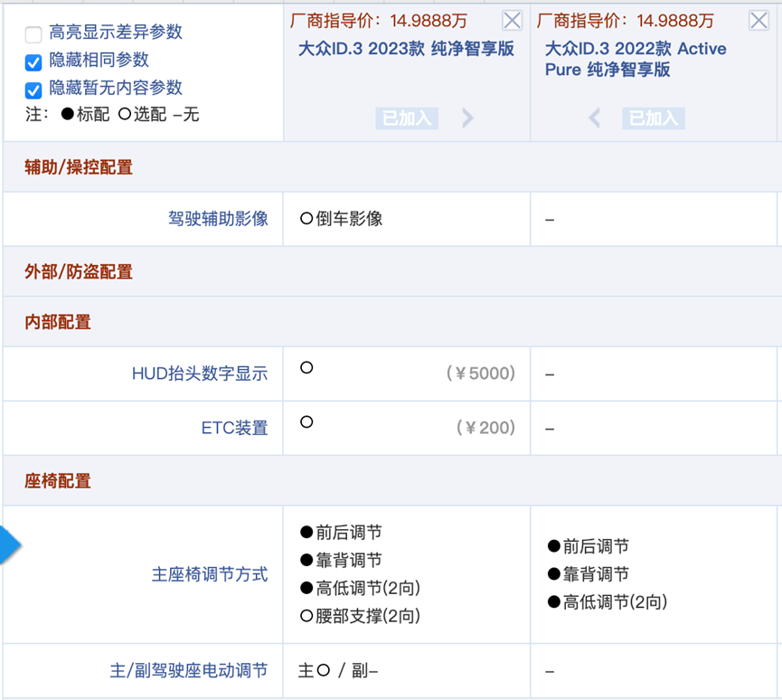Click 已加入 button under the 2023款 model
This screenshot has height=700, width=782.
coord(407,118)
